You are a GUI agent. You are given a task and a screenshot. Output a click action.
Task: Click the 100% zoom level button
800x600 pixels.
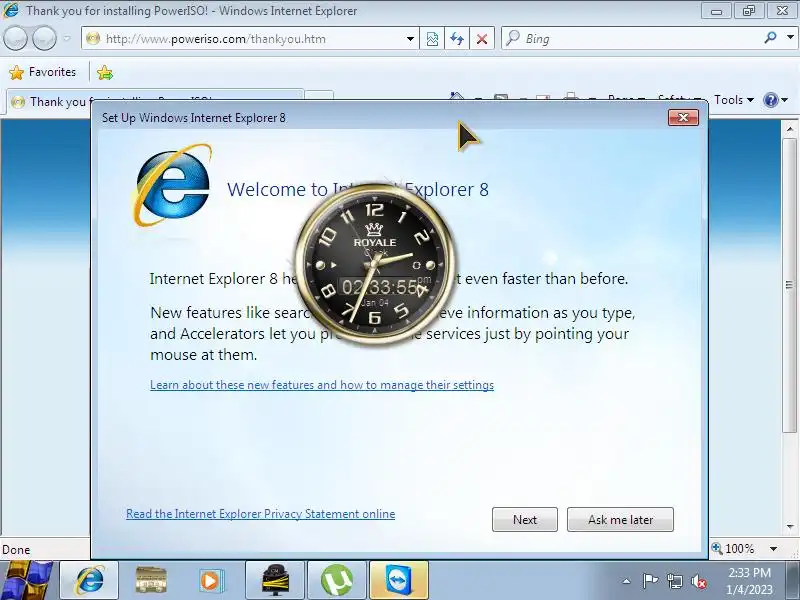(733, 549)
